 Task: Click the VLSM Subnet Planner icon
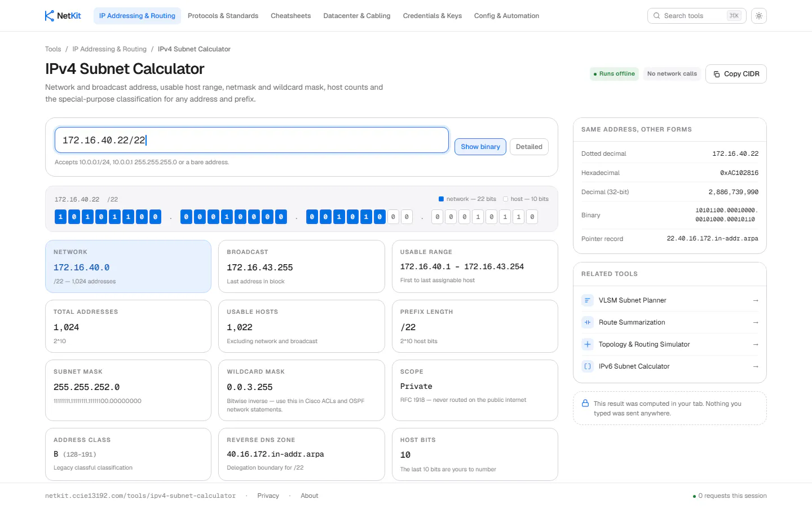click(x=588, y=300)
